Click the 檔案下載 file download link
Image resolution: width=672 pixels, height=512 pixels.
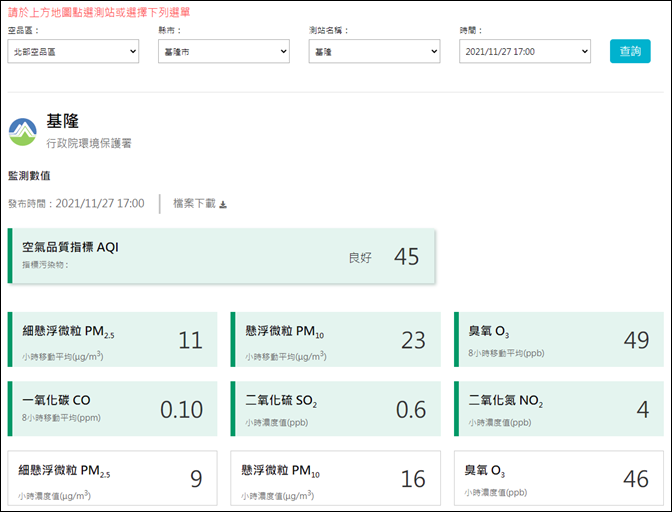pyautogui.click(x=200, y=204)
